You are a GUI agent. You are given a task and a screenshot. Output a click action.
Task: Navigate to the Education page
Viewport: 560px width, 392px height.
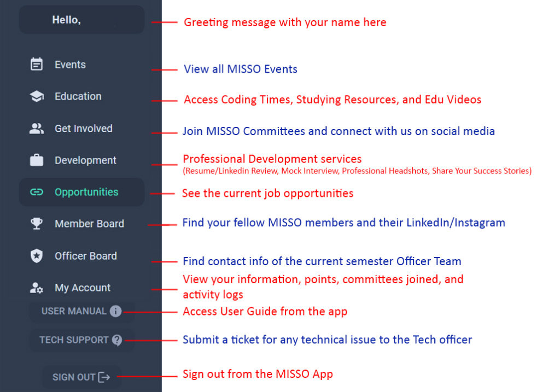coord(78,96)
